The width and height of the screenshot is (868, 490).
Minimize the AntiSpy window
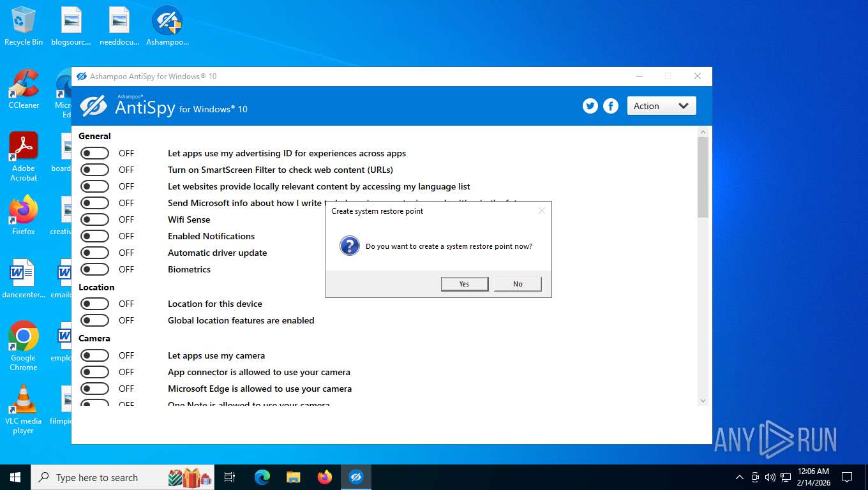click(x=640, y=76)
